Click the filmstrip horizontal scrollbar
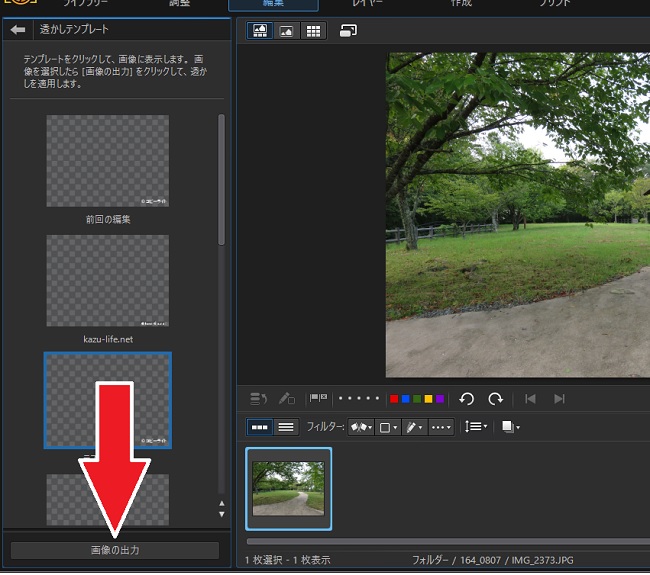This screenshot has height=575, width=650. [448, 541]
